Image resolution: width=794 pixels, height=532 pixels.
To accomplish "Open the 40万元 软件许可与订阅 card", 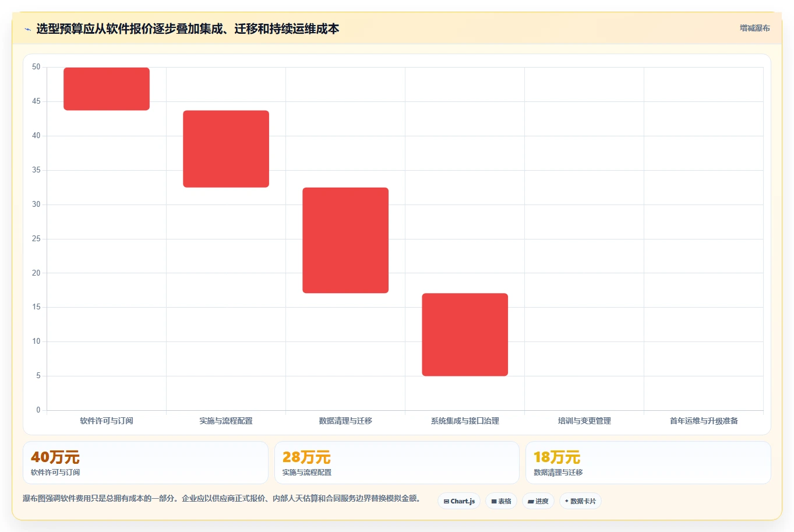I will pyautogui.click(x=146, y=463).
